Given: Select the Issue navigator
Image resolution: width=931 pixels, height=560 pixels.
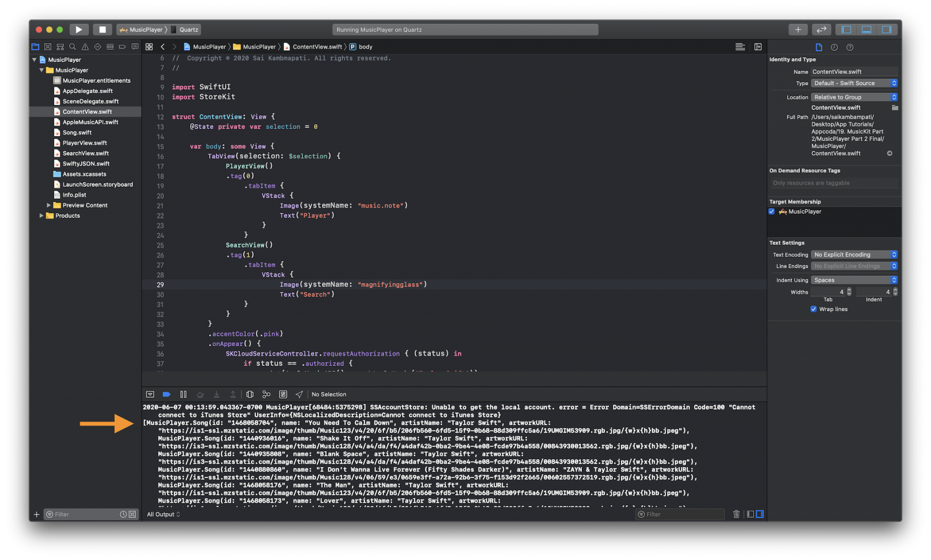Looking at the screenshot, I should (85, 47).
